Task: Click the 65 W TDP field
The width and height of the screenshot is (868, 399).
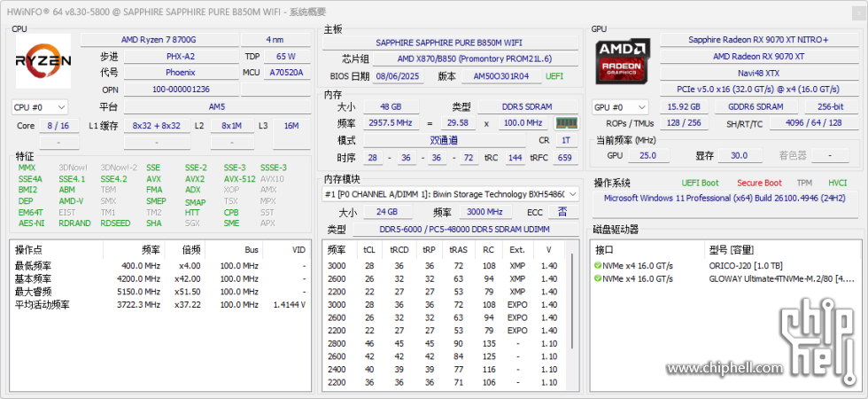Action: click(286, 57)
